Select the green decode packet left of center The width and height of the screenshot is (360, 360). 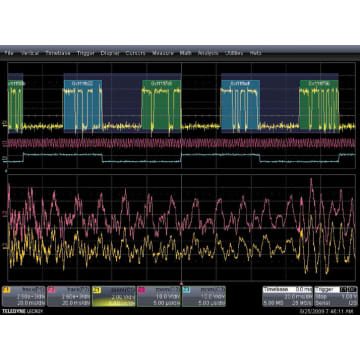tap(161, 104)
